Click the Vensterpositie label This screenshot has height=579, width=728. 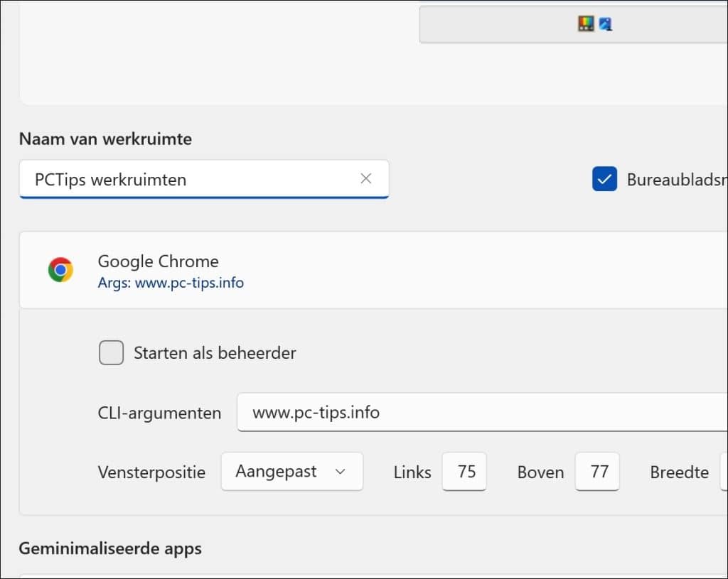(152, 472)
